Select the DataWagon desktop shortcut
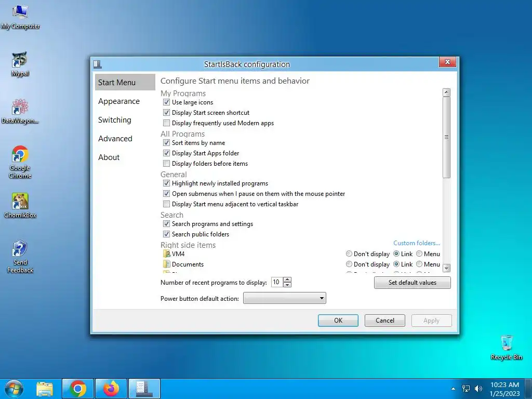This screenshot has height=399, width=532. [20, 111]
